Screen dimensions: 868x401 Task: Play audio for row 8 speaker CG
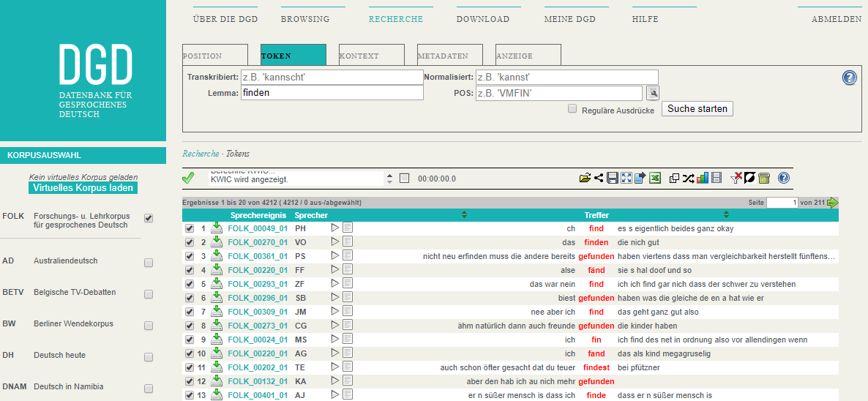335,325
